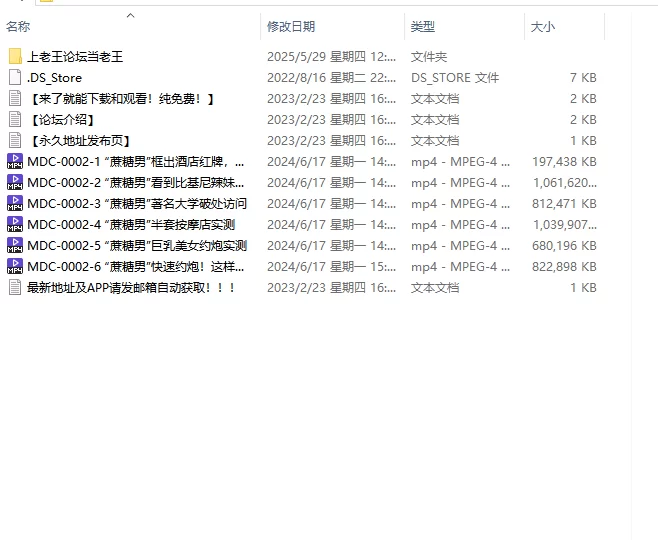Select video MDC-0002-1 file name
This screenshot has height=540, width=658.
pyautogui.click(x=136, y=162)
